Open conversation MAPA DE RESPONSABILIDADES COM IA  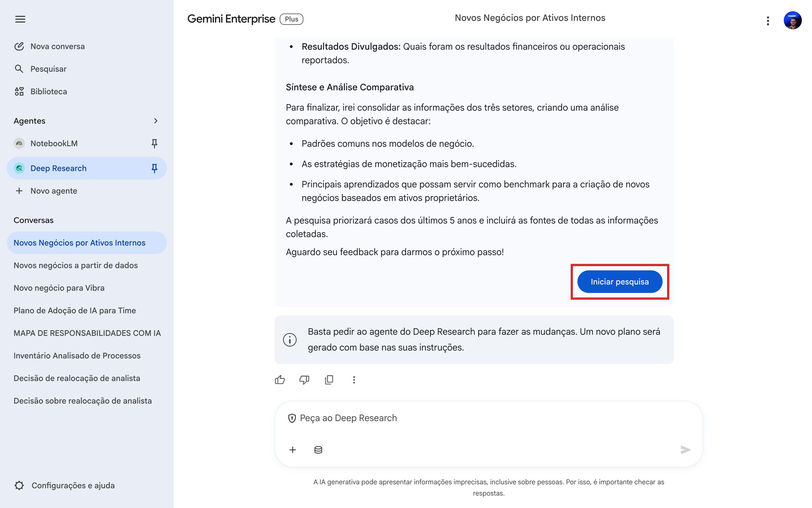[87, 333]
